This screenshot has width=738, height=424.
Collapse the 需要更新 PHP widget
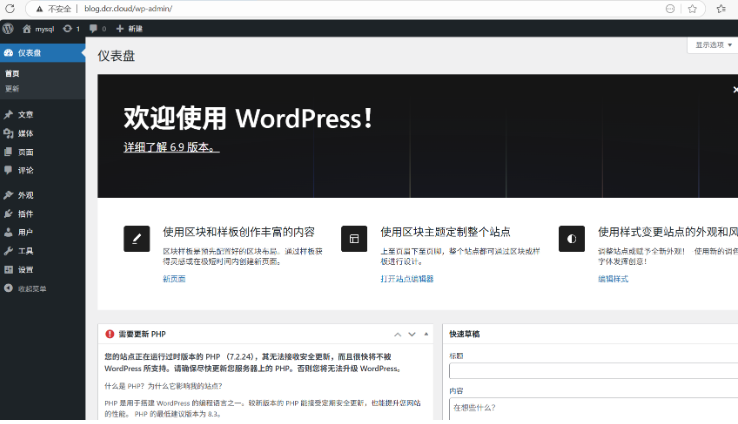click(426, 334)
